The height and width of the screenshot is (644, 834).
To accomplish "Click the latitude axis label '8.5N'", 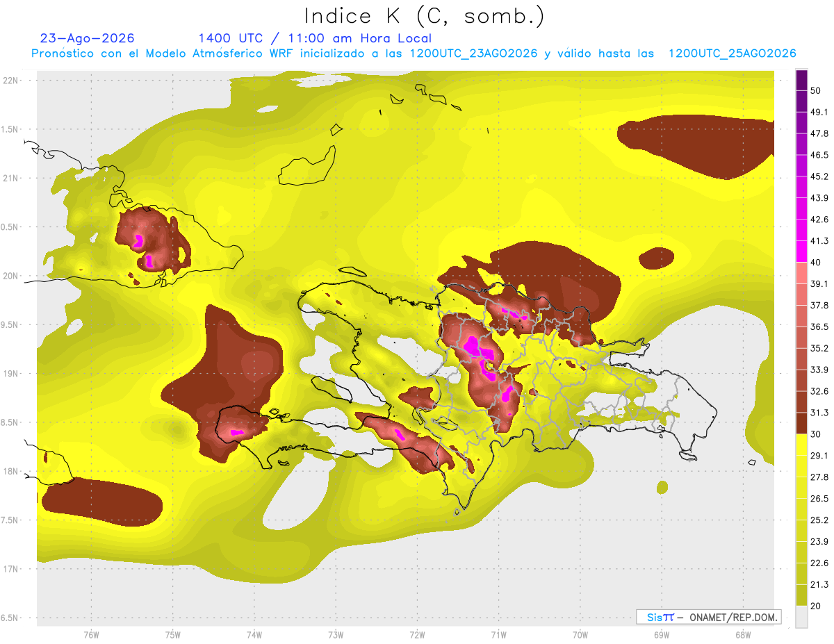I will 10,422.
